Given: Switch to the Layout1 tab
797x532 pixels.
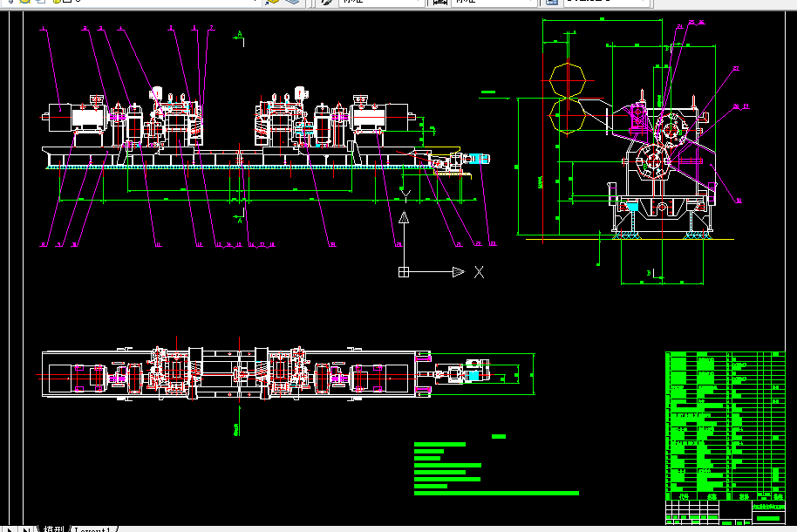Looking at the screenshot, I should 92,529.
